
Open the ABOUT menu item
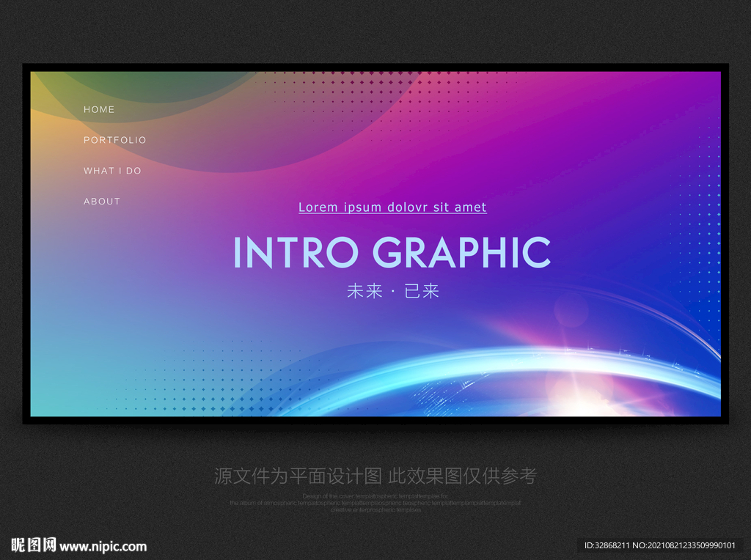click(x=102, y=202)
